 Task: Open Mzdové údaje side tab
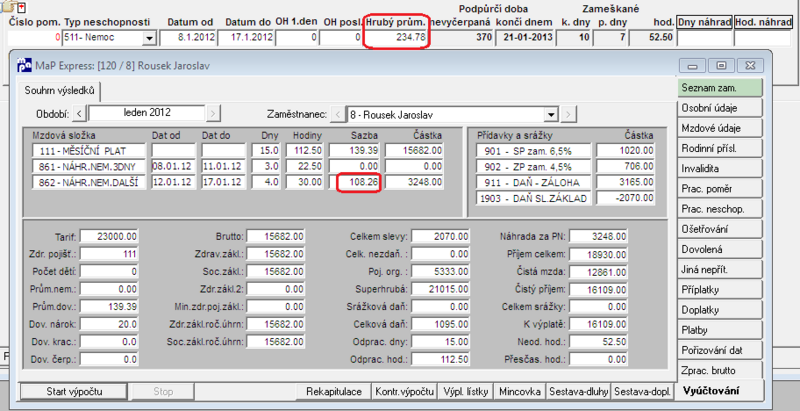(x=720, y=128)
